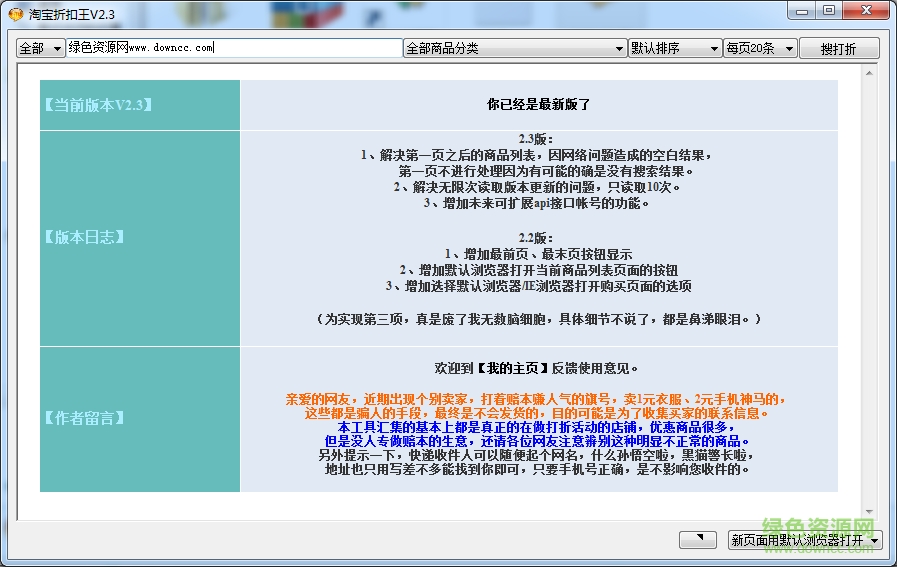Minimize the 淘宝折扣王V2.3 window
Screen dimensions: 897x567
(x=802, y=11)
